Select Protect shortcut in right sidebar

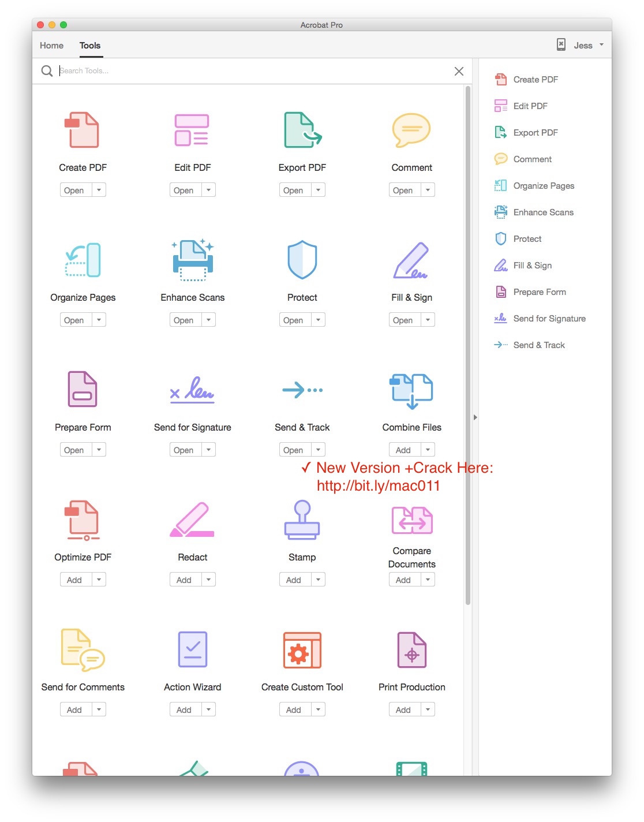point(518,239)
